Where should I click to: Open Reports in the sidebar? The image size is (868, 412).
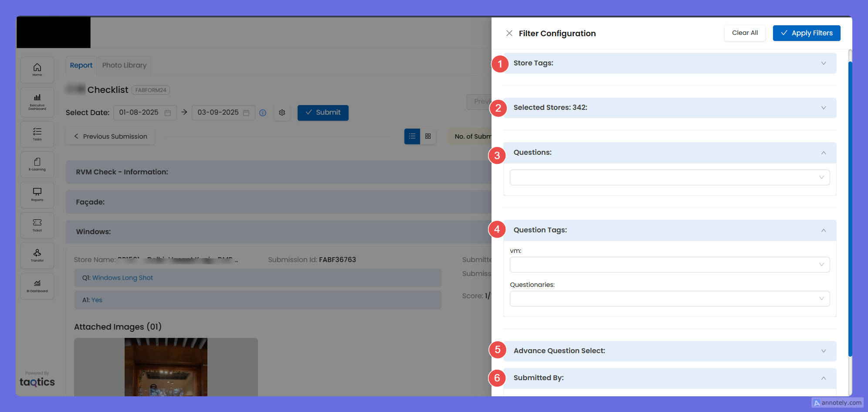pyautogui.click(x=37, y=195)
